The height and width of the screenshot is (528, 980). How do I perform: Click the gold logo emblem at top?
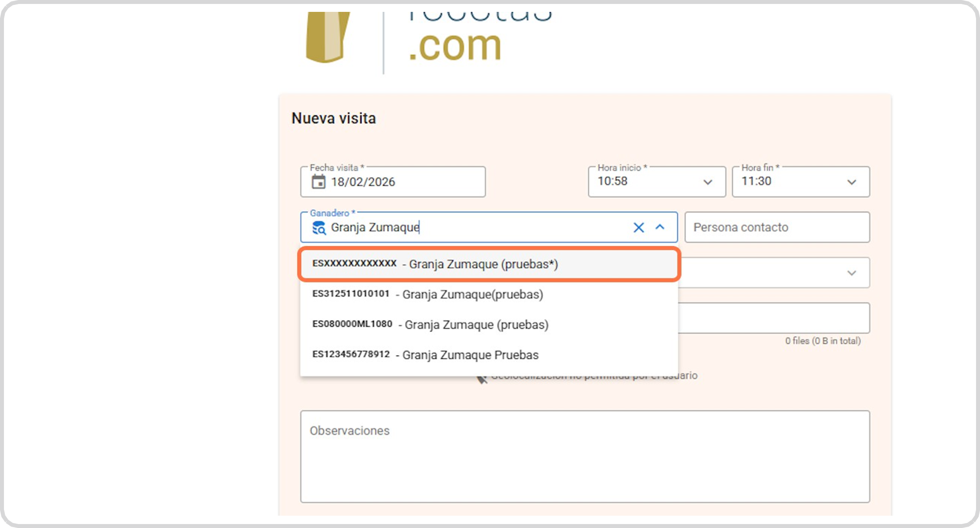[x=327, y=37]
